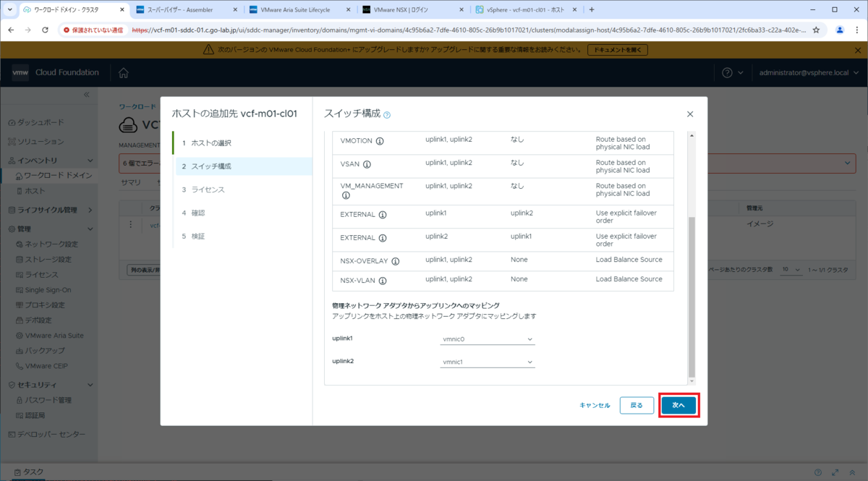Bookmark this page with the star icon

pos(816,30)
